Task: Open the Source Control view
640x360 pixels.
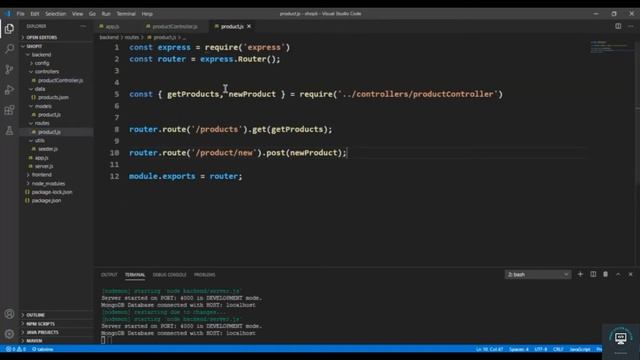Action: 9,69
